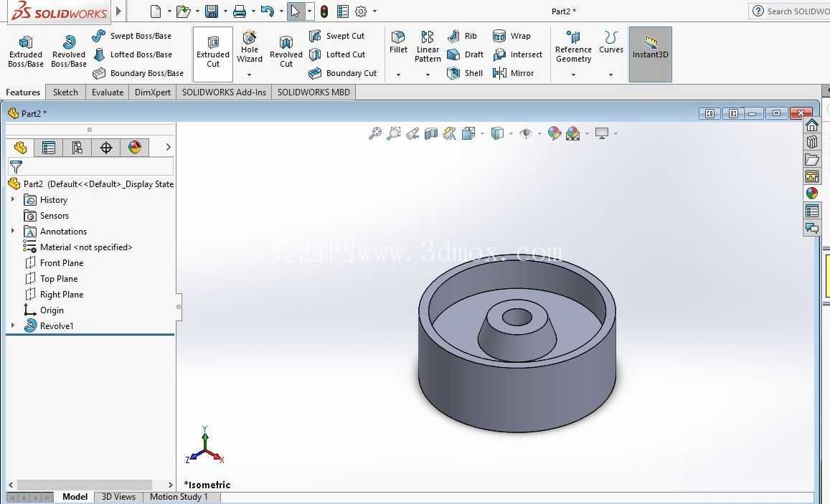Open Motion Study 1 tab
Image resolution: width=830 pixels, height=504 pixels.
179,497
